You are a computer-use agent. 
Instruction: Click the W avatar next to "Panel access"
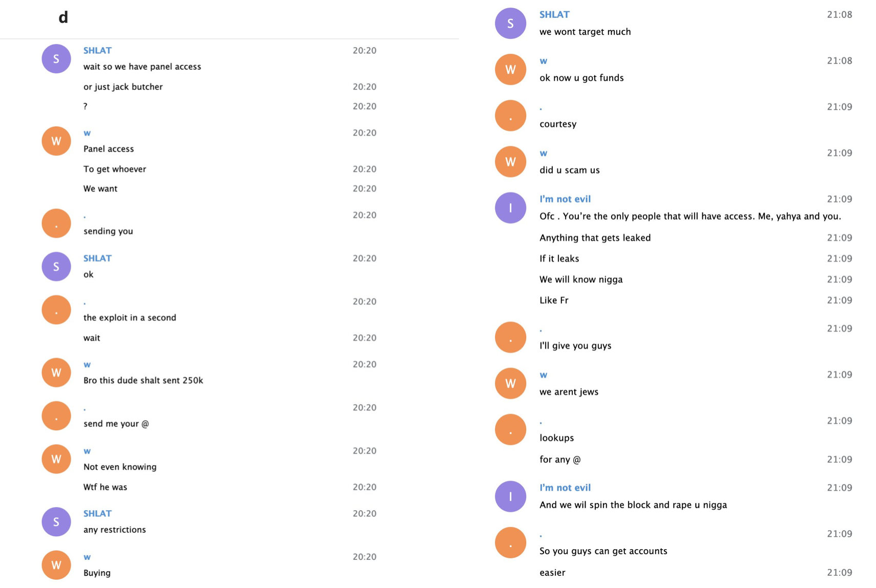pyautogui.click(x=56, y=141)
